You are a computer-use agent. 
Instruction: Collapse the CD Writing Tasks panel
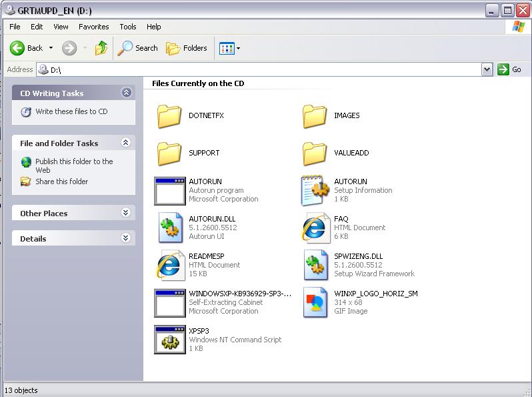click(127, 92)
